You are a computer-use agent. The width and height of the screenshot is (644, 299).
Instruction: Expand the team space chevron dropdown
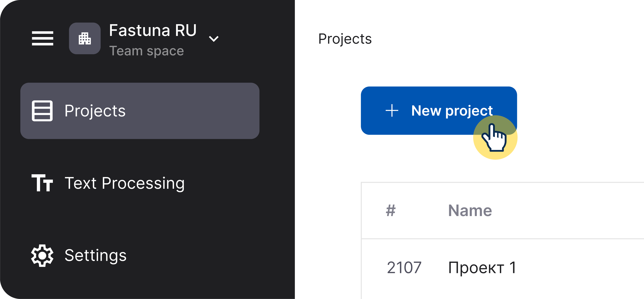214,39
